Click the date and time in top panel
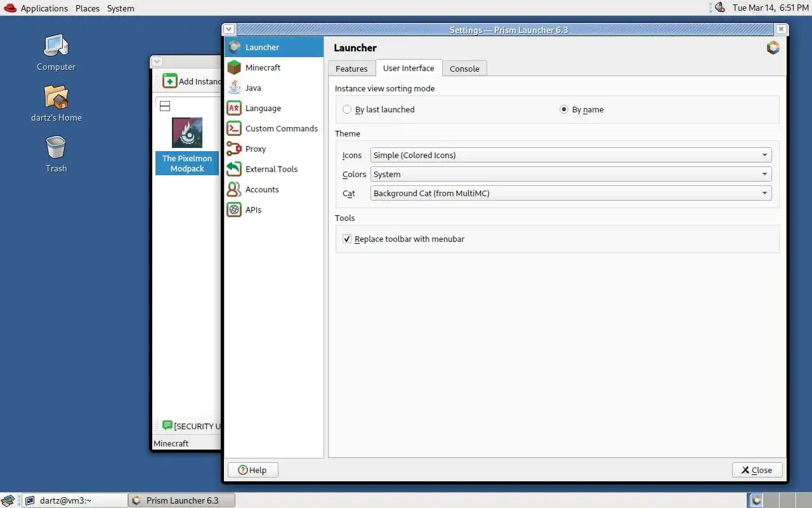The height and width of the screenshot is (508, 812). pyautogui.click(x=770, y=8)
